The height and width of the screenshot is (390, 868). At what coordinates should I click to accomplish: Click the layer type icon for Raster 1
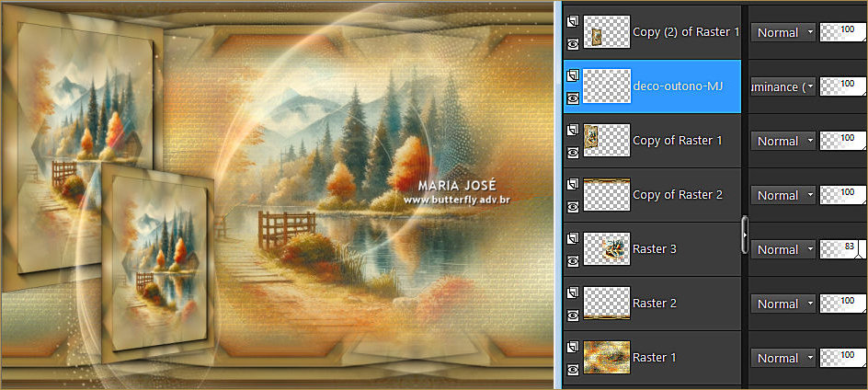[573, 346]
